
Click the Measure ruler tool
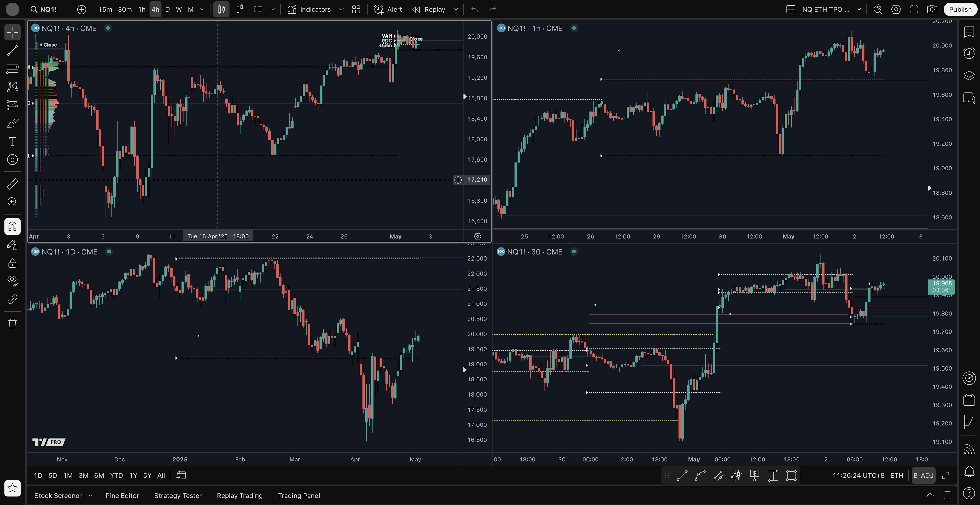(12, 184)
